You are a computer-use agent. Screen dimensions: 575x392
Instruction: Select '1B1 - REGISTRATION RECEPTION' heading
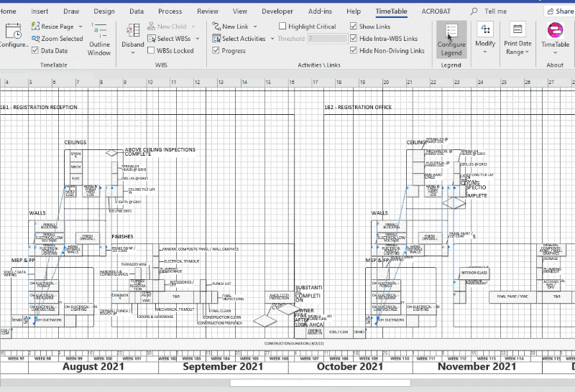(39, 108)
